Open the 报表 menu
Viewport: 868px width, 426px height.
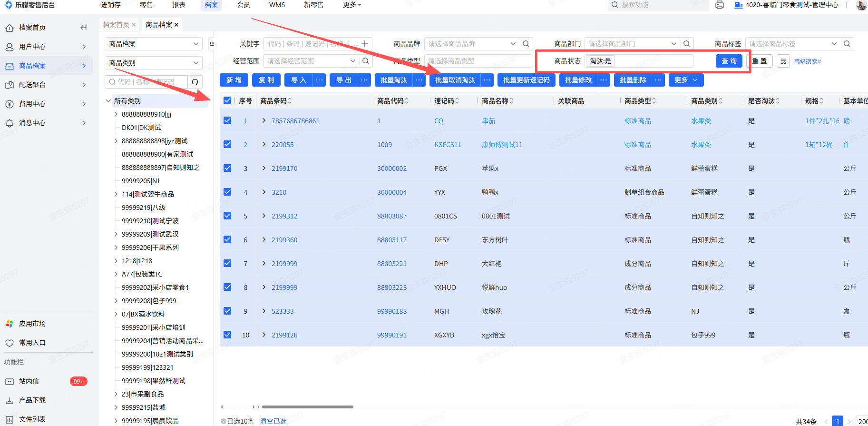(179, 5)
